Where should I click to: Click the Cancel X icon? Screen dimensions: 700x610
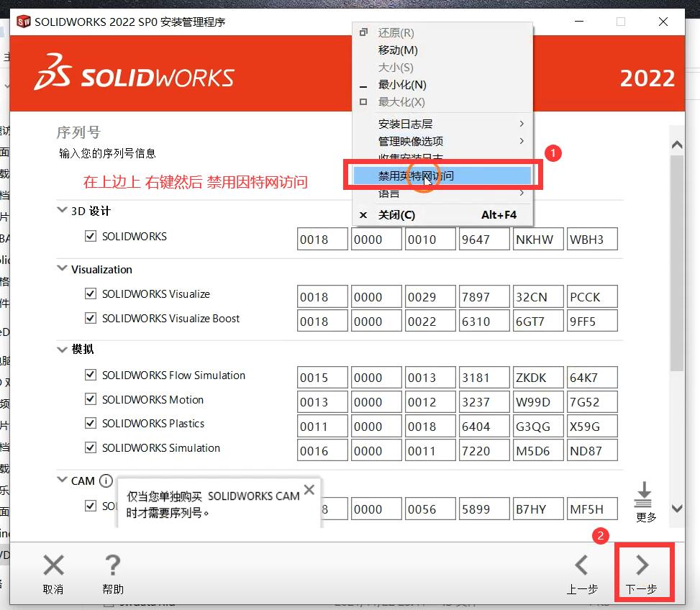pyautogui.click(x=53, y=565)
